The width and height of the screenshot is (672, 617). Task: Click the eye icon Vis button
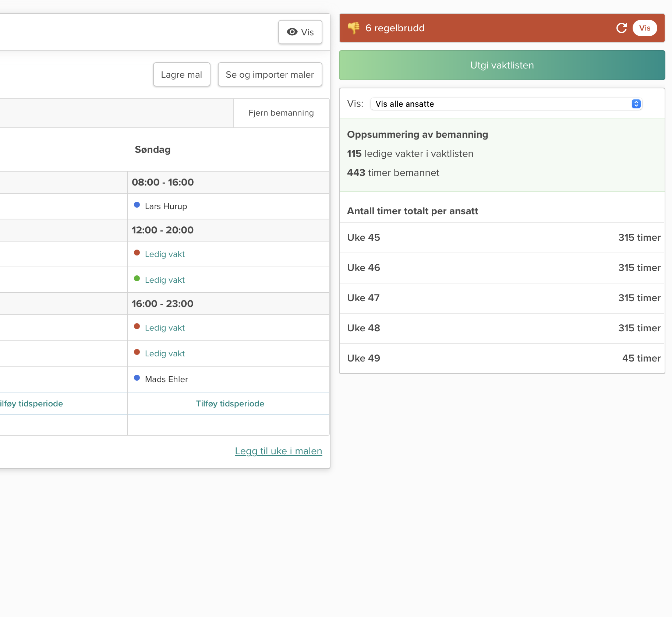pyautogui.click(x=300, y=32)
